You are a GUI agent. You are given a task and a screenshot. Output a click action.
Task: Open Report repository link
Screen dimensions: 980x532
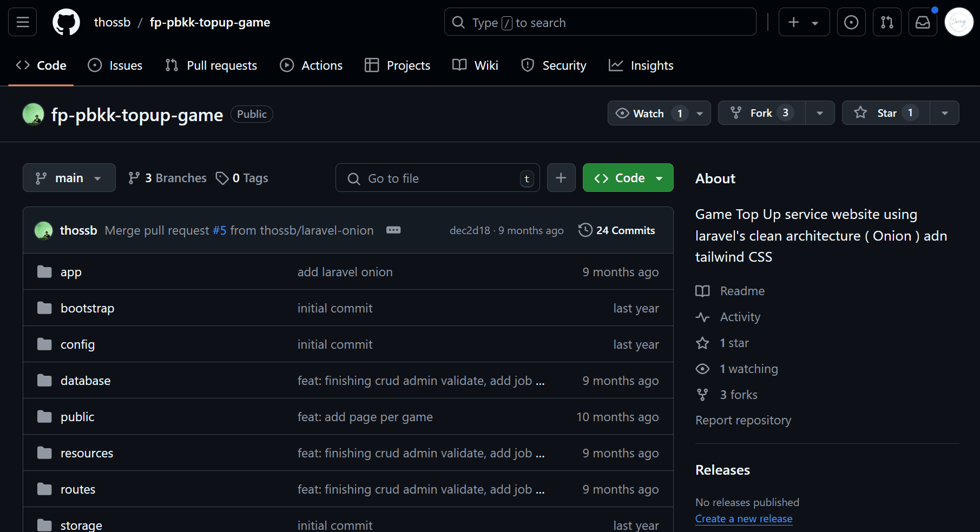click(x=743, y=420)
